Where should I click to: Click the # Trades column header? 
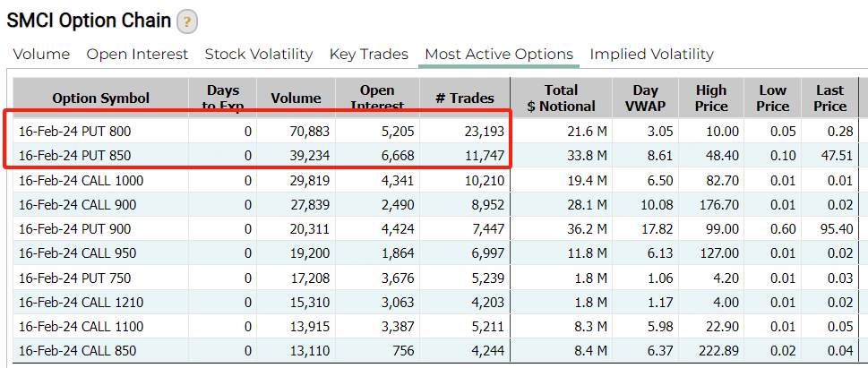point(463,98)
